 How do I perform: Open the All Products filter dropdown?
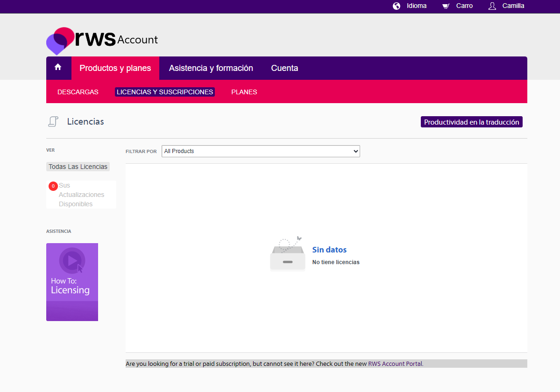[261, 151]
